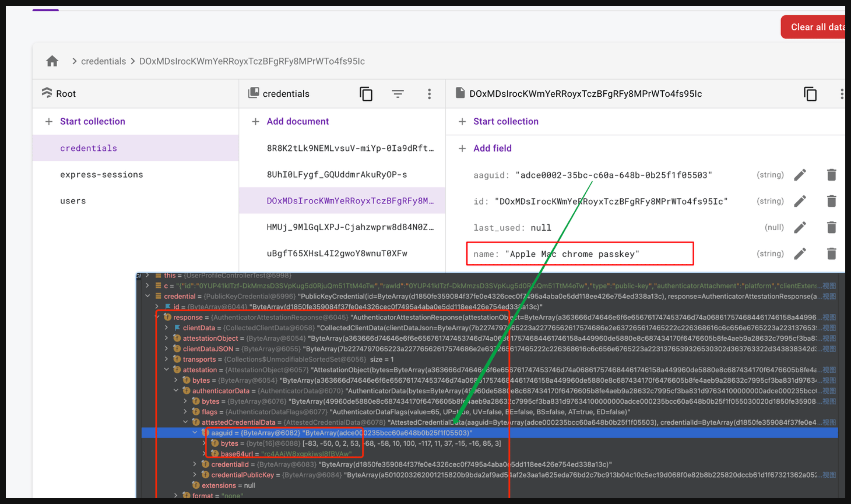This screenshot has width=851, height=504.
Task: Collapse the credential variable in debugger
Action: pos(148,296)
